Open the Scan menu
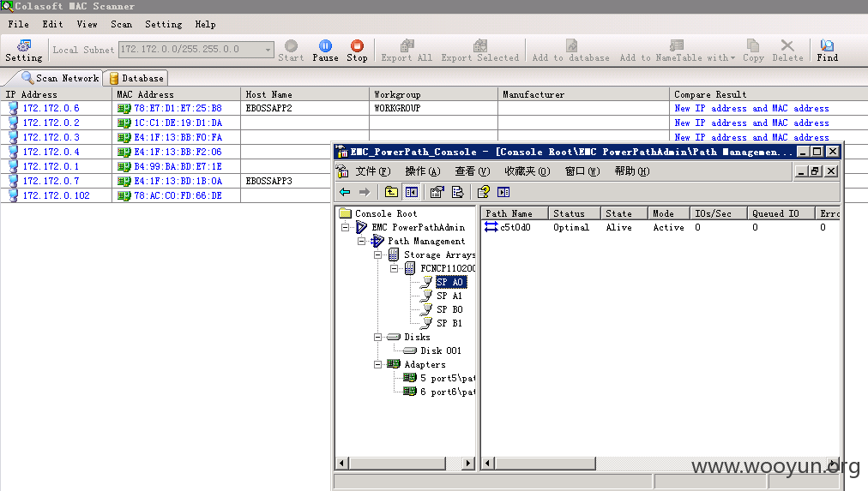Viewport: 868px width, 491px height. [x=121, y=24]
